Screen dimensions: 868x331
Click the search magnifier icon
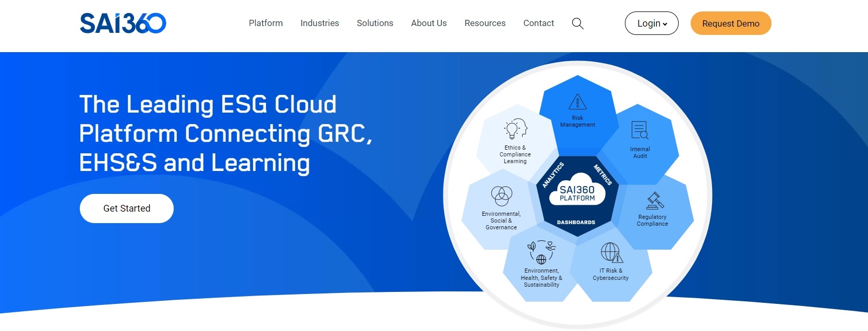point(577,23)
